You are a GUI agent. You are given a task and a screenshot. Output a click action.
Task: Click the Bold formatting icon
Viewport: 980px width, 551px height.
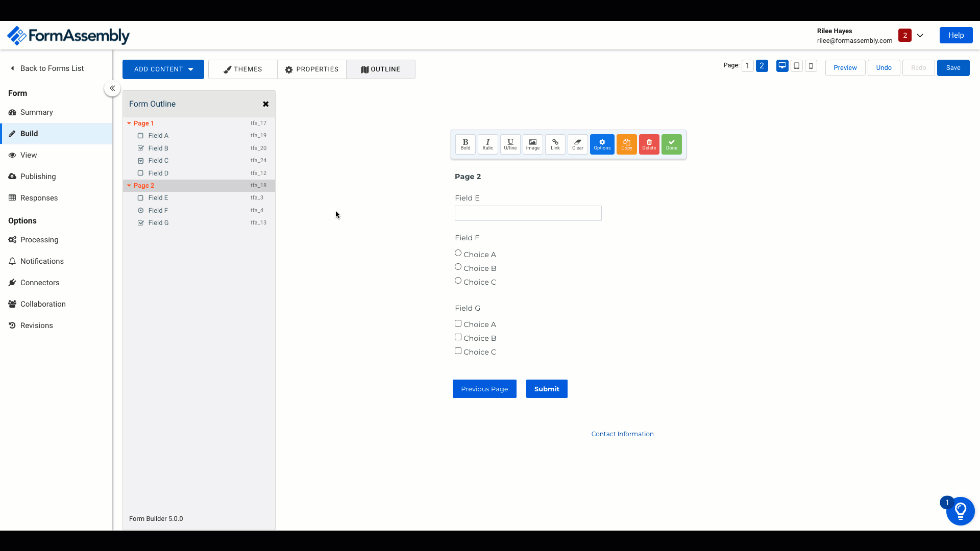465,144
